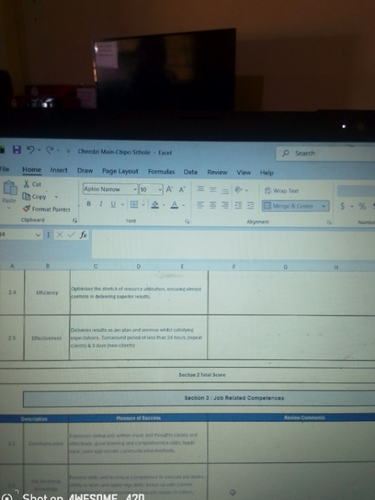
Task: Click Decrease Indent icon
Action: tap(238, 205)
